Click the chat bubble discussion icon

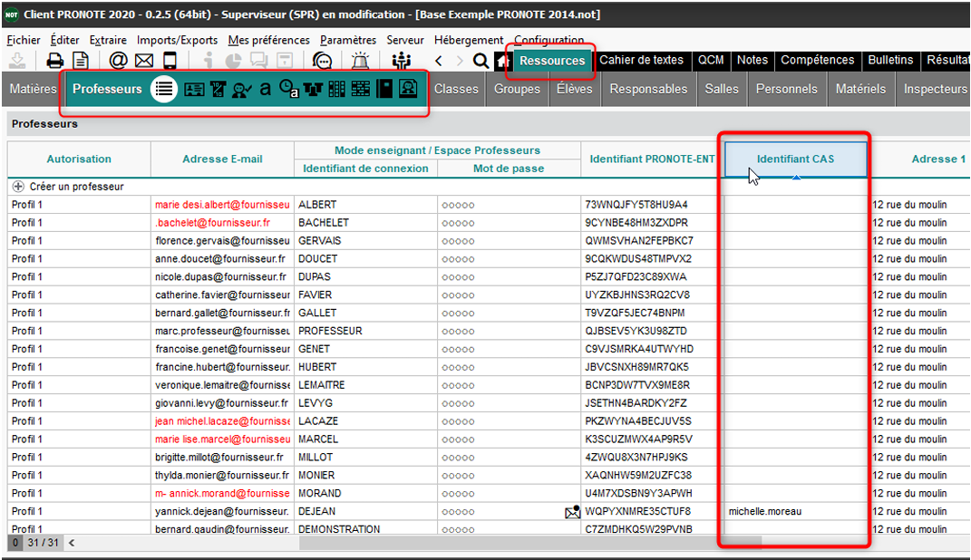(322, 61)
